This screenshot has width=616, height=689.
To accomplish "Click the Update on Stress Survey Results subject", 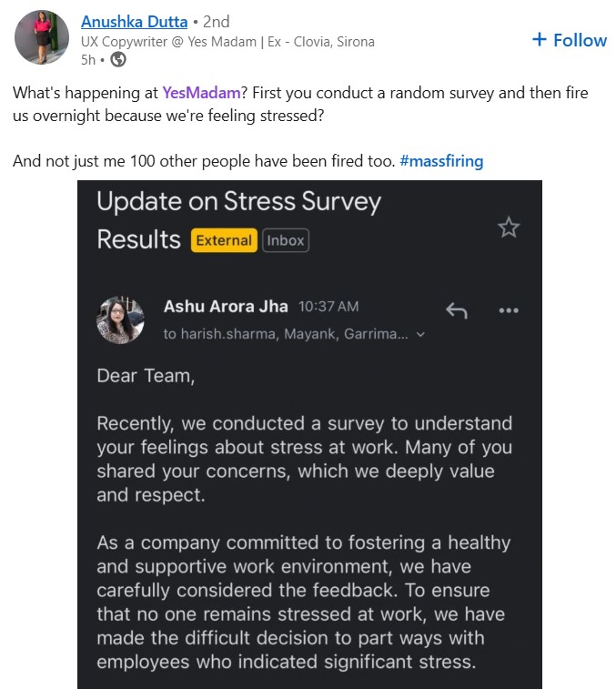I will coord(238,219).
